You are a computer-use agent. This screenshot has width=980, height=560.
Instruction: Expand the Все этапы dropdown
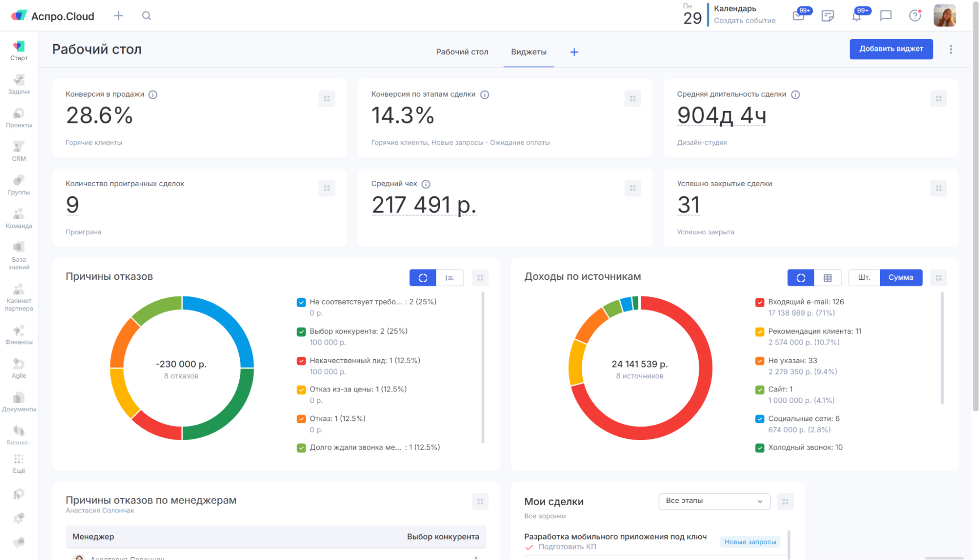pos(714,501)
